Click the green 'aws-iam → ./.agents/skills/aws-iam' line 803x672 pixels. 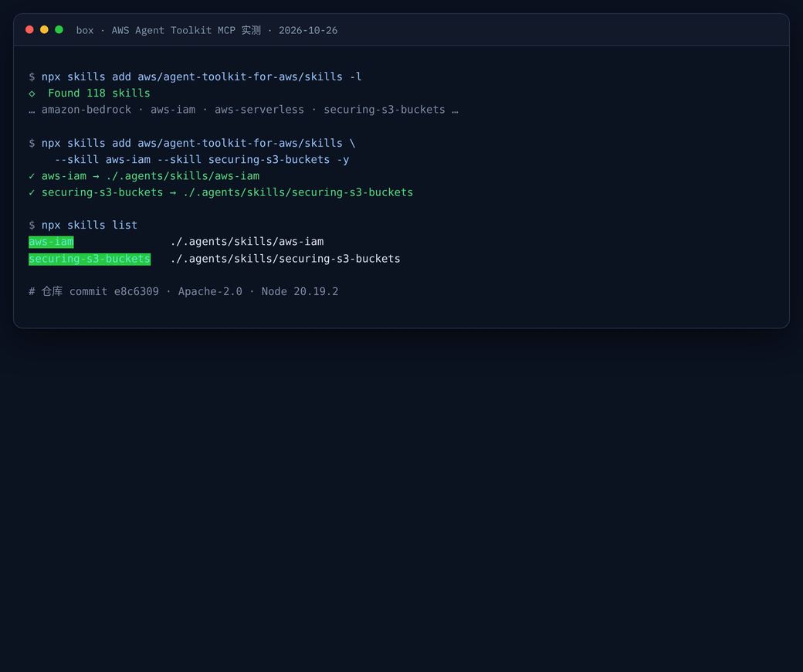144,176
